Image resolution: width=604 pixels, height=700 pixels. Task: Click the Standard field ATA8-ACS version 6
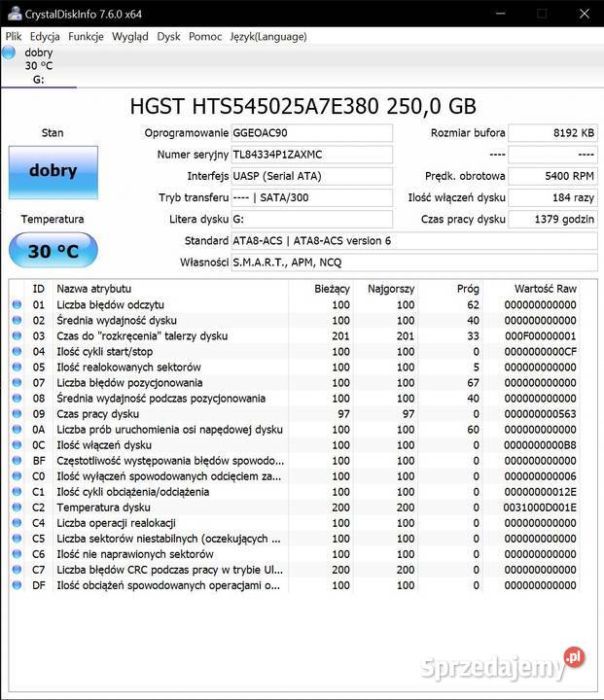tap(414, 241)
